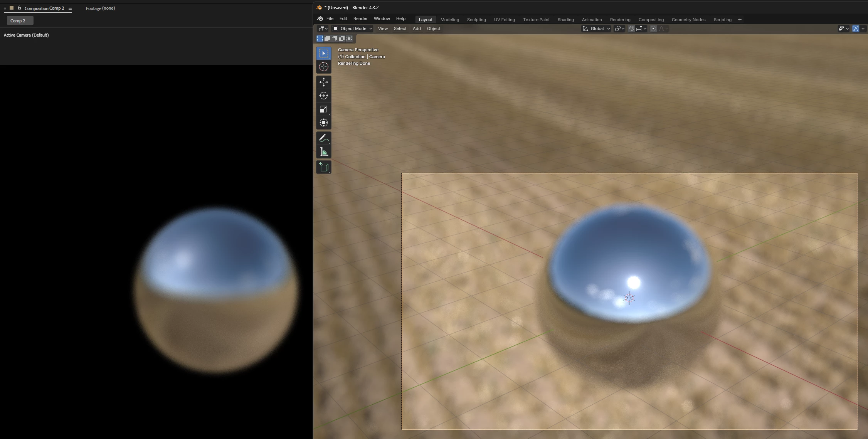Select the Rotate tool

coord(323,96)
